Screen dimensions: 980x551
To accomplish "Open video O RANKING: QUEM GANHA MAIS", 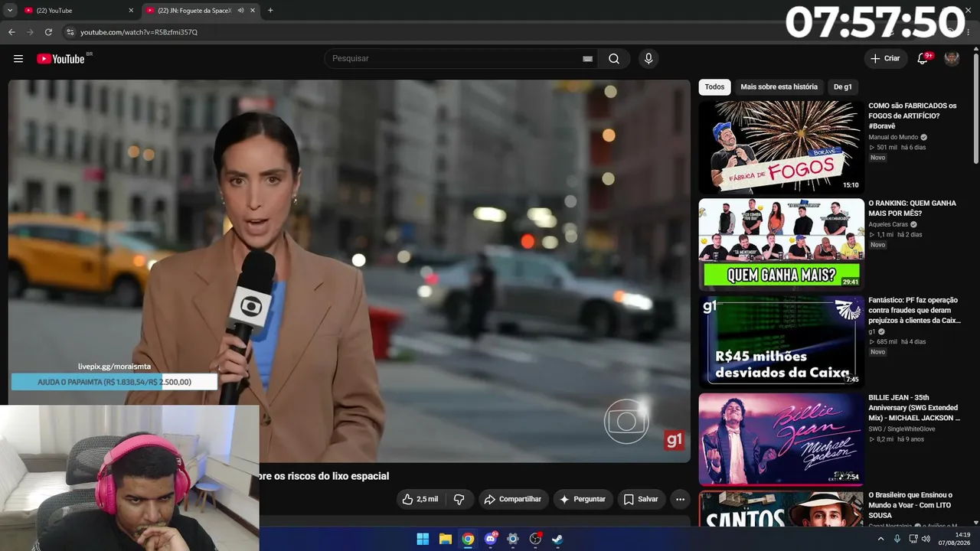I will click(912, 208).
